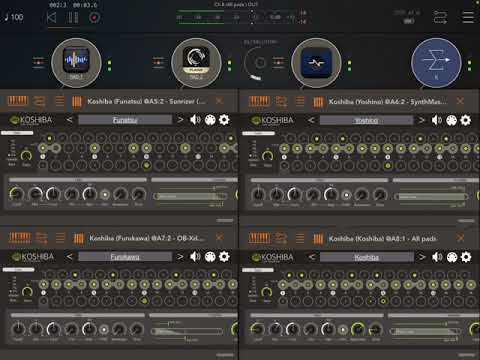Open gear settings in Yoshino panel
This screenshot has width=480, height=360.
(x=466, y=120)
